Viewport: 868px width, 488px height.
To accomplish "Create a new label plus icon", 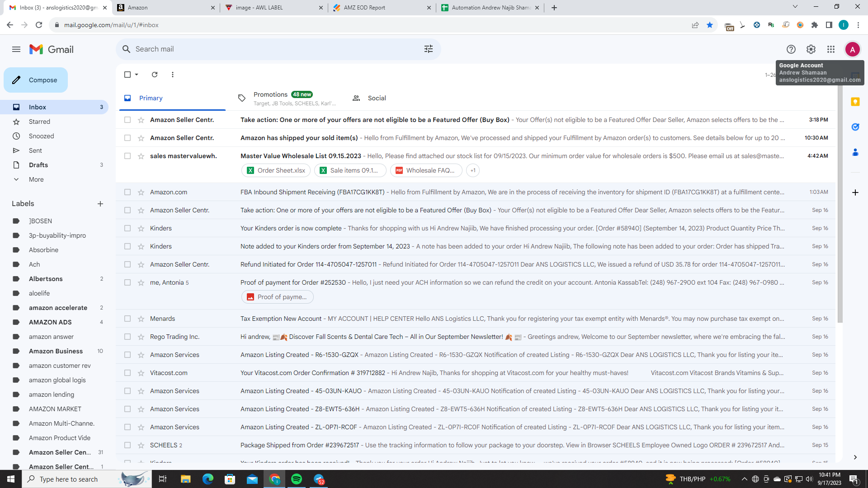I will click(x=100, y=204).
